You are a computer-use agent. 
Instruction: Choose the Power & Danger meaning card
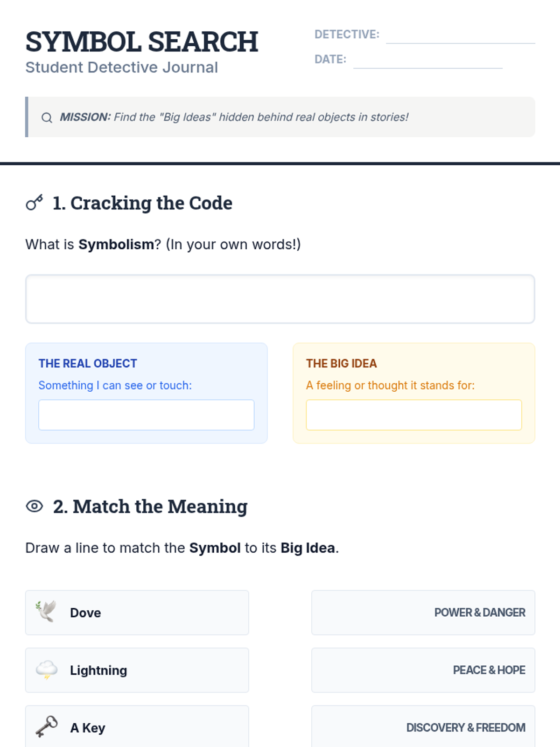[423, 613]
